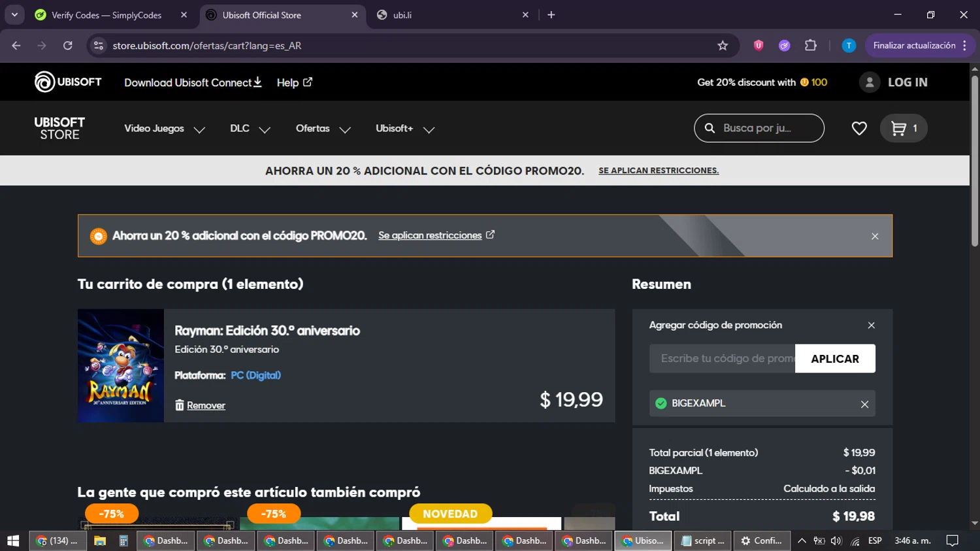Screen dimensions: 980x551
Task: Open the Ubiso... Chrome taskbar item
Action: point(644,541)
